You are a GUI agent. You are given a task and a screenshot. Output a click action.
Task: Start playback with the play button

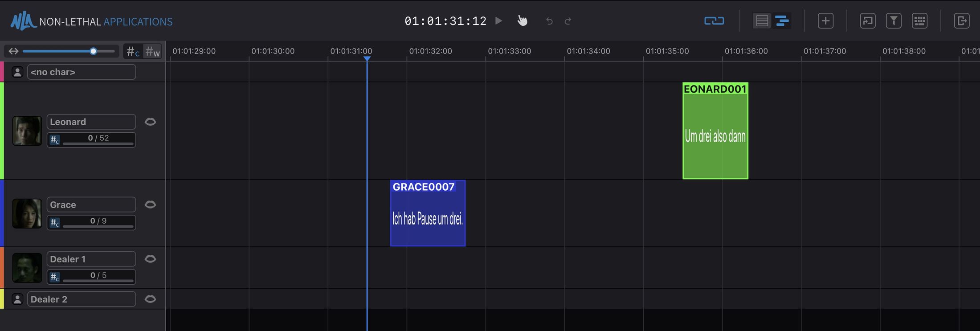499,21
